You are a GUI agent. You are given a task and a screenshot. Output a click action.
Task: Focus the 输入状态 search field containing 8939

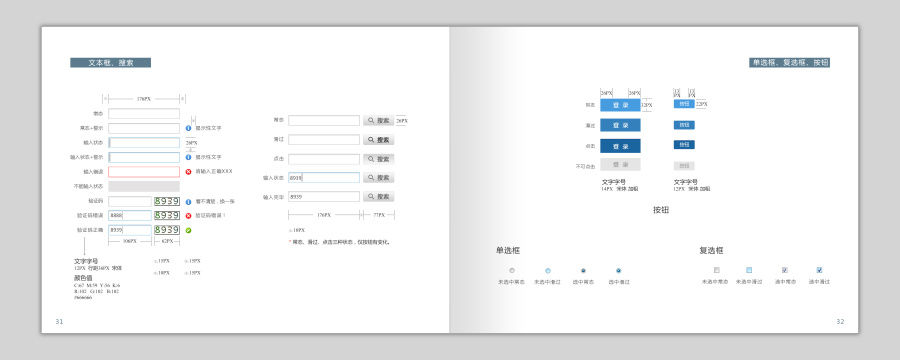324,178
